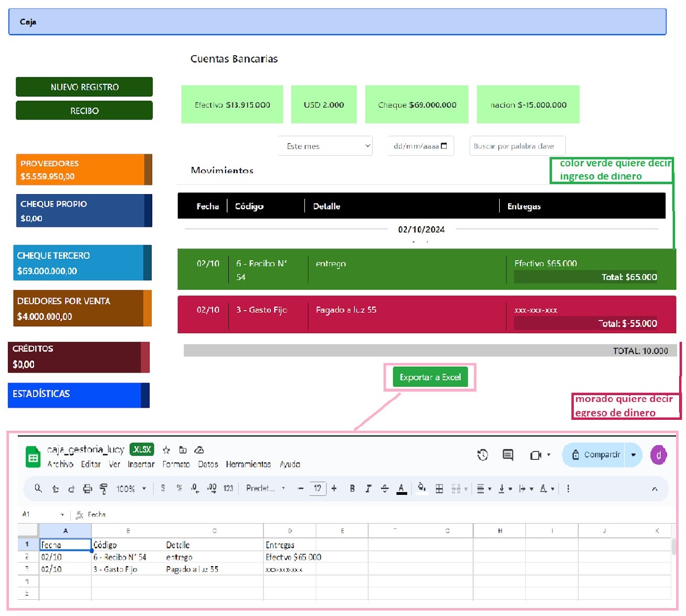Collapse the Sheets header with the caret
Viewport: 686px width, 616px height.
[x=655, y=488]
